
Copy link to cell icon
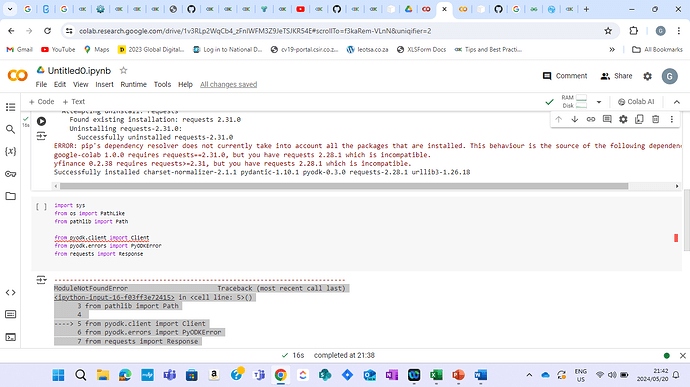coord(591,119)
